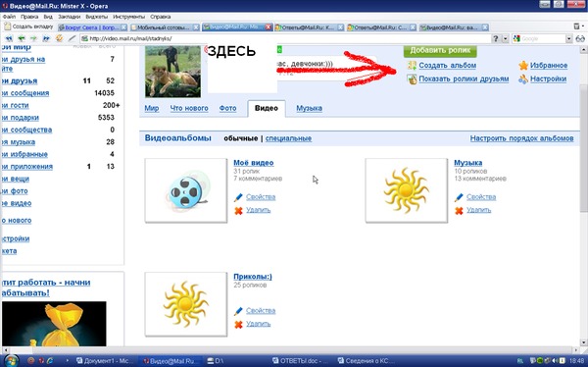Click the rewind navigation icon
Viewport: 588px width, 367px height.
[9, 38]
